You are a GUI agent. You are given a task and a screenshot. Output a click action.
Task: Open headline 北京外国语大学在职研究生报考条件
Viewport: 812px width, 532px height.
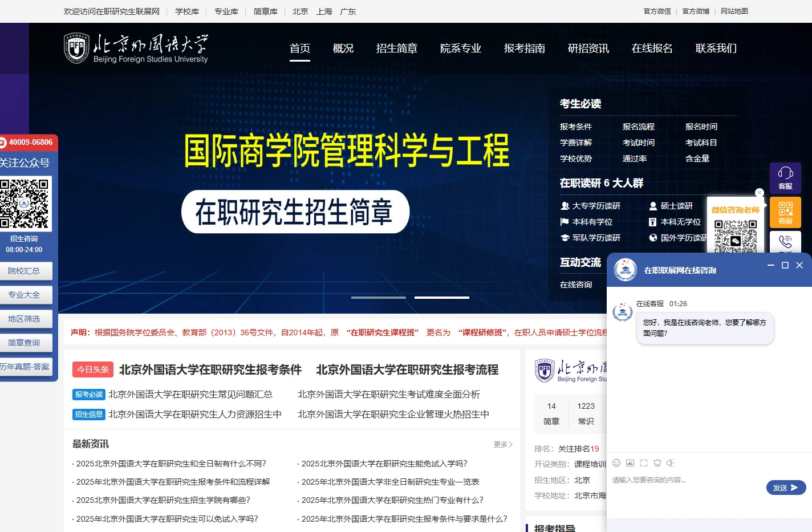click(x=210, y=369)
